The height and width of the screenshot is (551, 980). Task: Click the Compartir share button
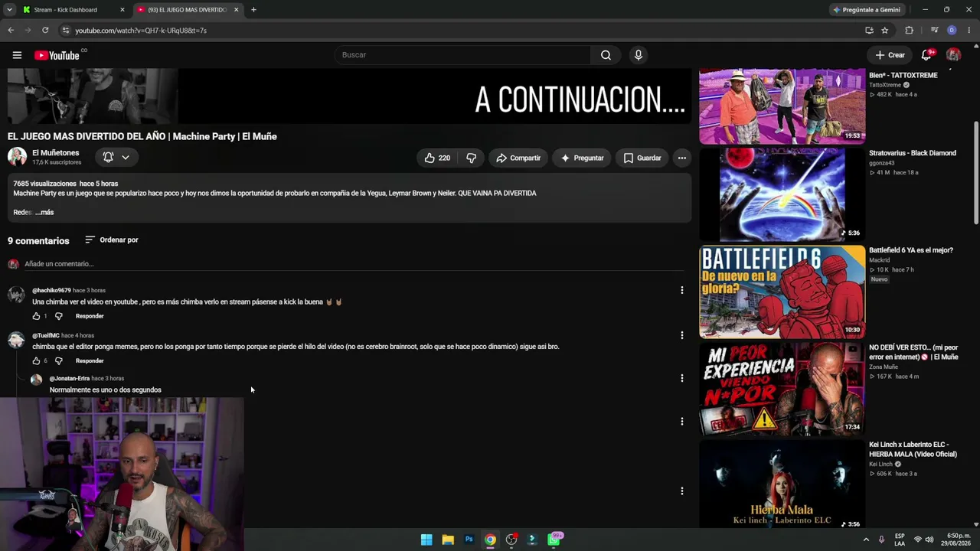pyautogui.click(x=518, y=158)
